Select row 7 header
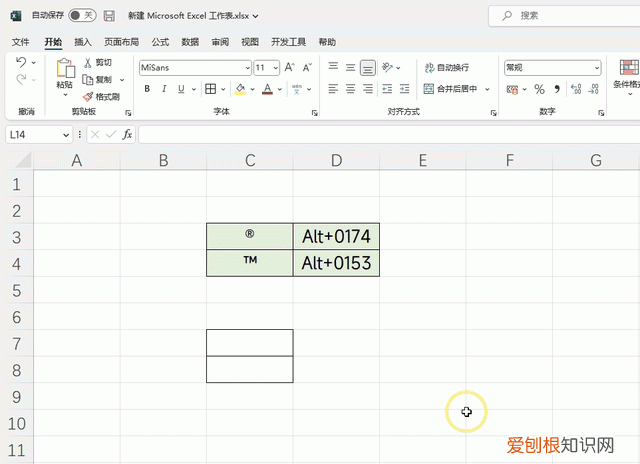 [x=16, y=344]
